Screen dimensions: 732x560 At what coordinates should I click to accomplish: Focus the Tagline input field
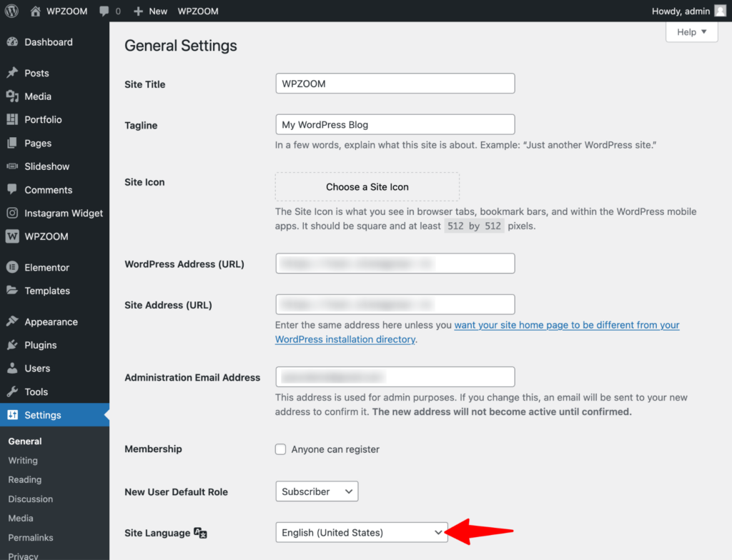click(x=395, y=124)
